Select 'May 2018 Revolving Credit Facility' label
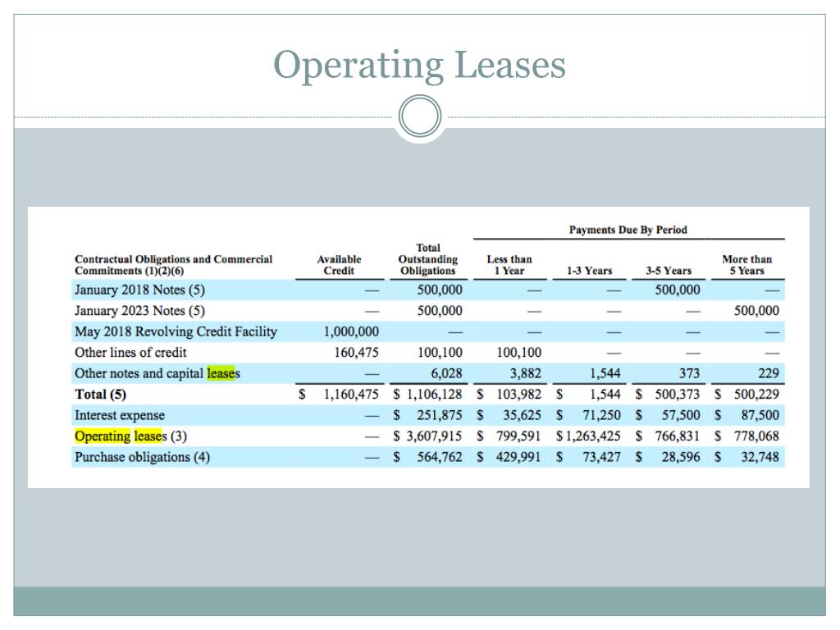Viewport: 840px width, 630px height. point(176,331)
